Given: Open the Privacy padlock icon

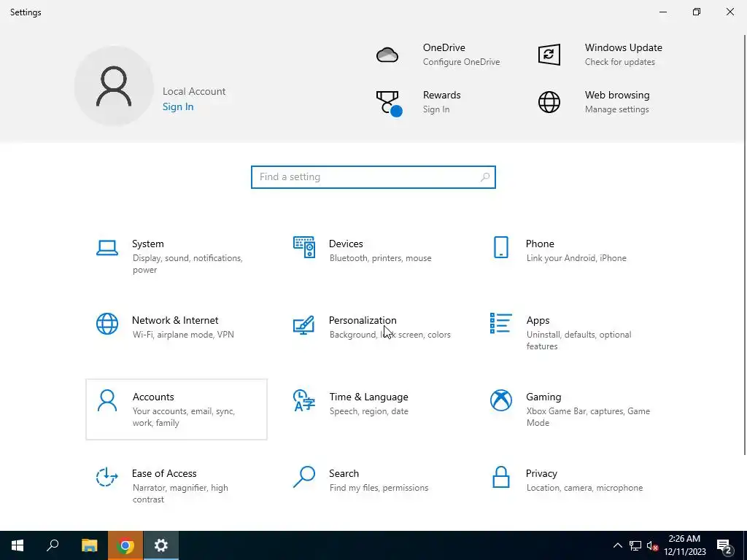Looking at the screenshot, I should point(500,477).
